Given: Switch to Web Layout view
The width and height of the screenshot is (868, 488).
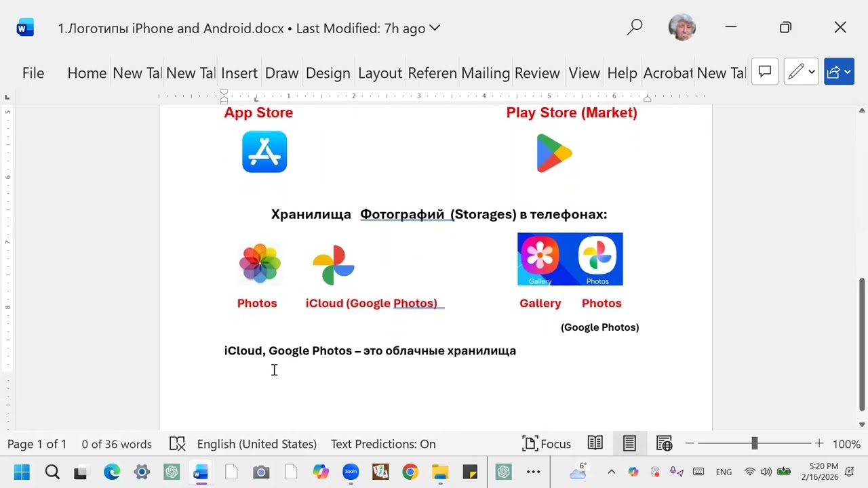Looking at the screenshot, I should click(664, 444).
